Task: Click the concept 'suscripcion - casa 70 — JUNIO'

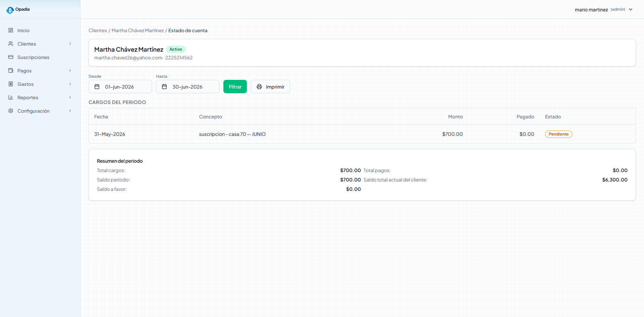Action: (x=232, y=134)
